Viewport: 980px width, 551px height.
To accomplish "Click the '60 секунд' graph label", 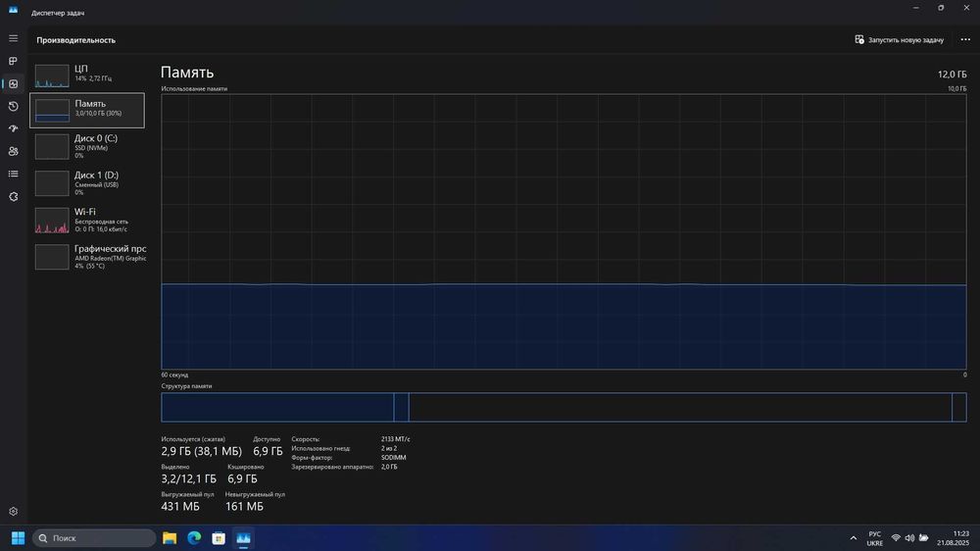I will (x=174, y=375).
